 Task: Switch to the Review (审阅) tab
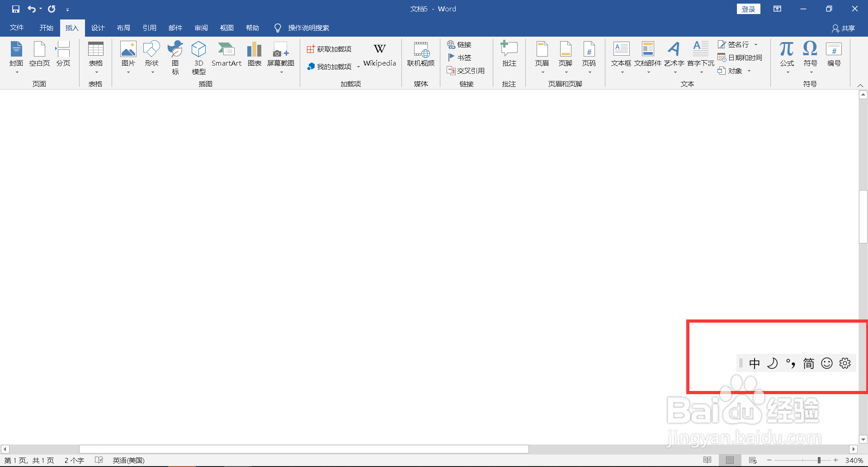tap(201, 28)
